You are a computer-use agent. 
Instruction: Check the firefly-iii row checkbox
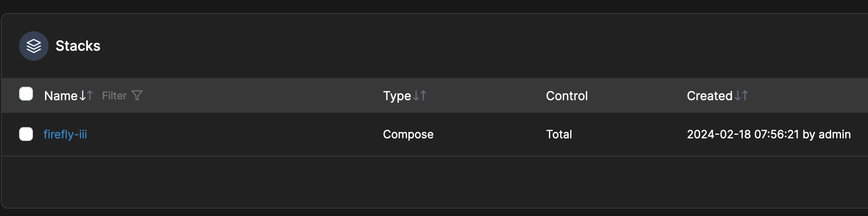26,134
